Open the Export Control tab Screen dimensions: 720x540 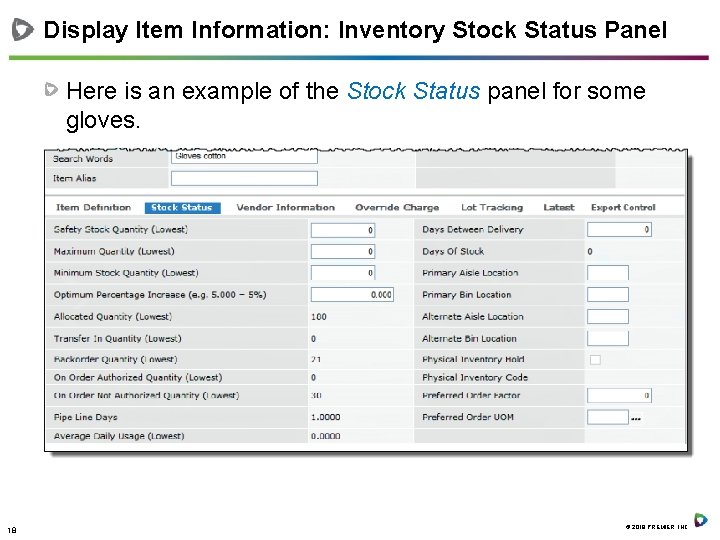point(623,208)
